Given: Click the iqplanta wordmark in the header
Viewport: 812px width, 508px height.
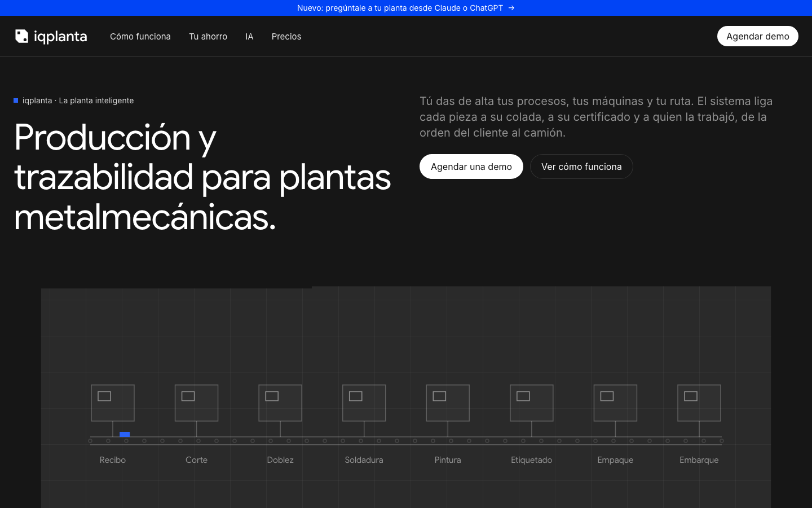Looking at the screenshot, I should click(60, 37).
